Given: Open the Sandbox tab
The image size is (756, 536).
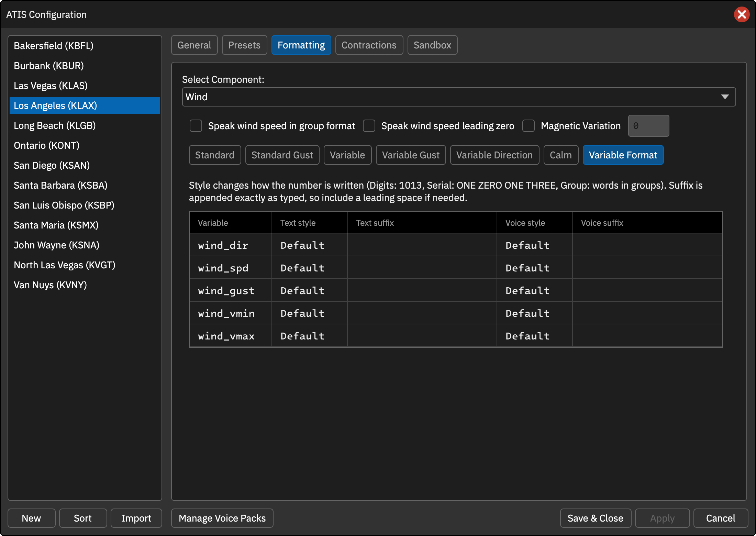Looking at the screenshot, I should click(x=432, y=45).
